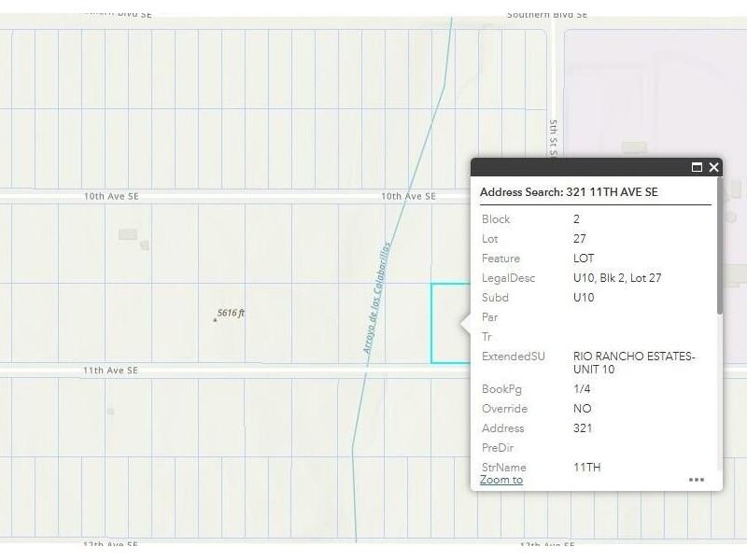Open the popup's three-dot more options menu
Viewport: 747px width, 560px height.
(697, 480)
